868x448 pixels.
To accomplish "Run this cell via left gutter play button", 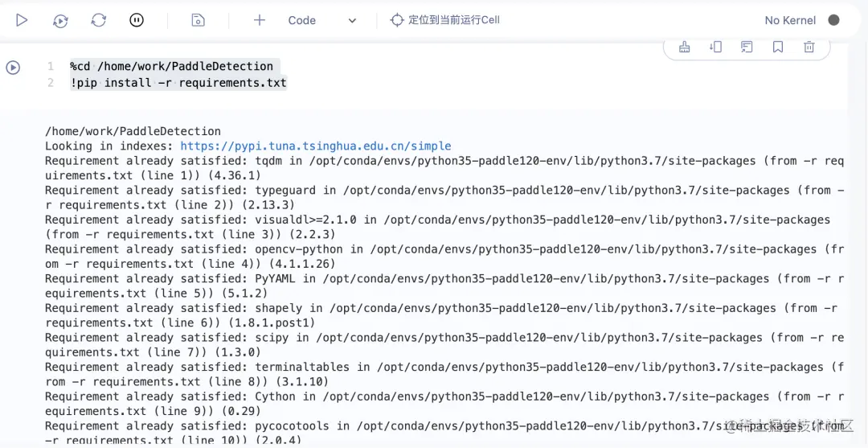I will [13, 68].
